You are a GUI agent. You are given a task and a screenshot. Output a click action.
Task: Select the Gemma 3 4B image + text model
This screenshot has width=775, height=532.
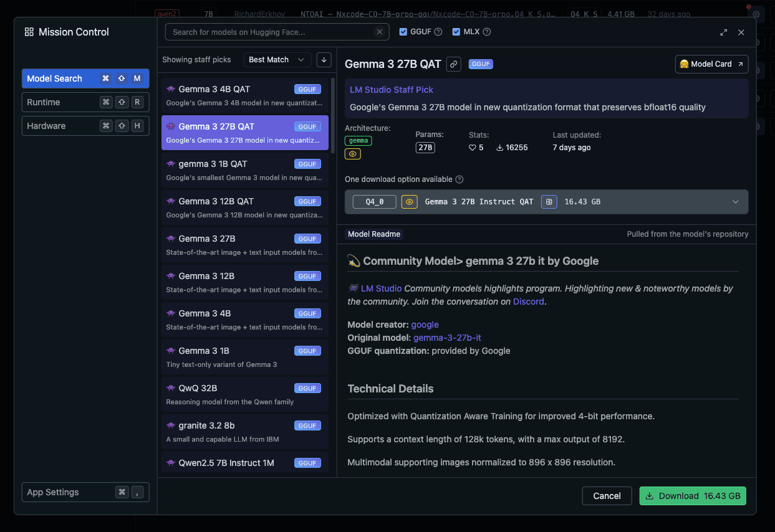(x=245, y=320)
